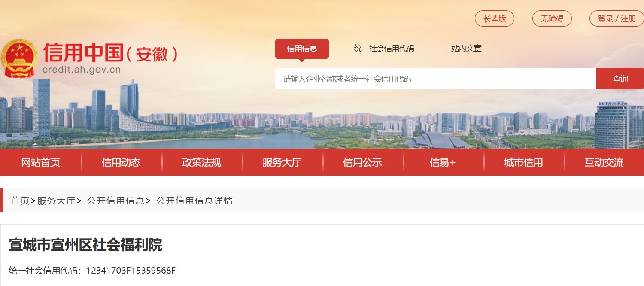Open the 信易+ menu item
Image resolution: width=644 pixels, height=286 pixels.
443,162
